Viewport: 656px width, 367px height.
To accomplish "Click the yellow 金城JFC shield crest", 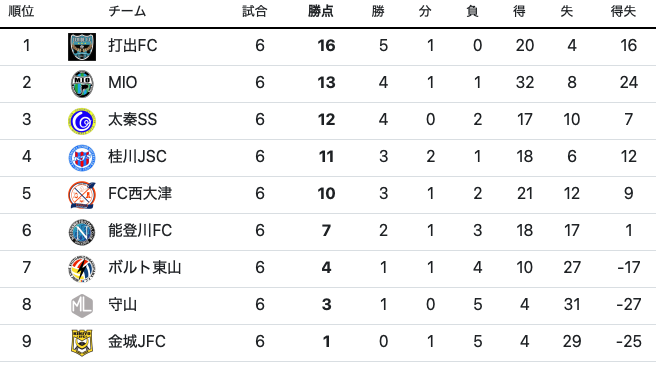I will 82,343.
